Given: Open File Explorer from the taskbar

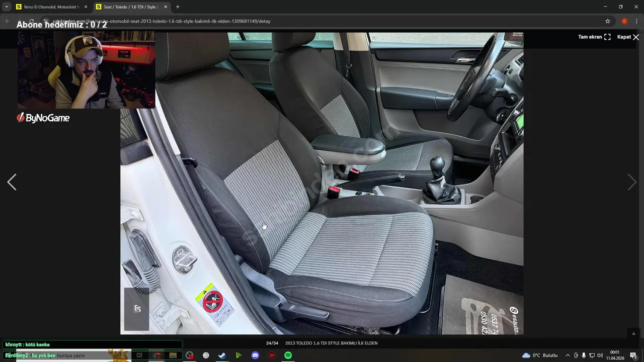Looking at the screenshot, I should pos(173,355).
